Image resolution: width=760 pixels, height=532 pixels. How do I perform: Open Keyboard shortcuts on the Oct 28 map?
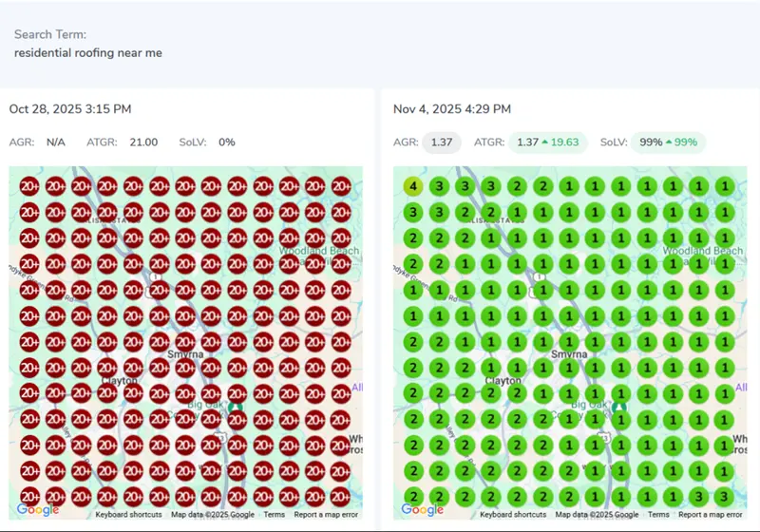coord(128,515)
